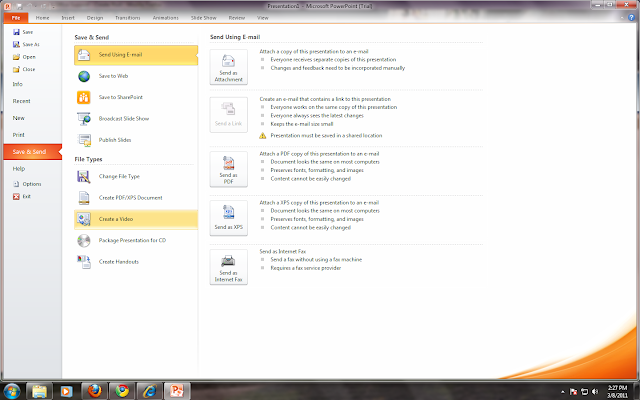The height and width of the screenshot is (400, 640).
Task: Switch to the Insert ribbon tab
Action: (x=68, y=18)
